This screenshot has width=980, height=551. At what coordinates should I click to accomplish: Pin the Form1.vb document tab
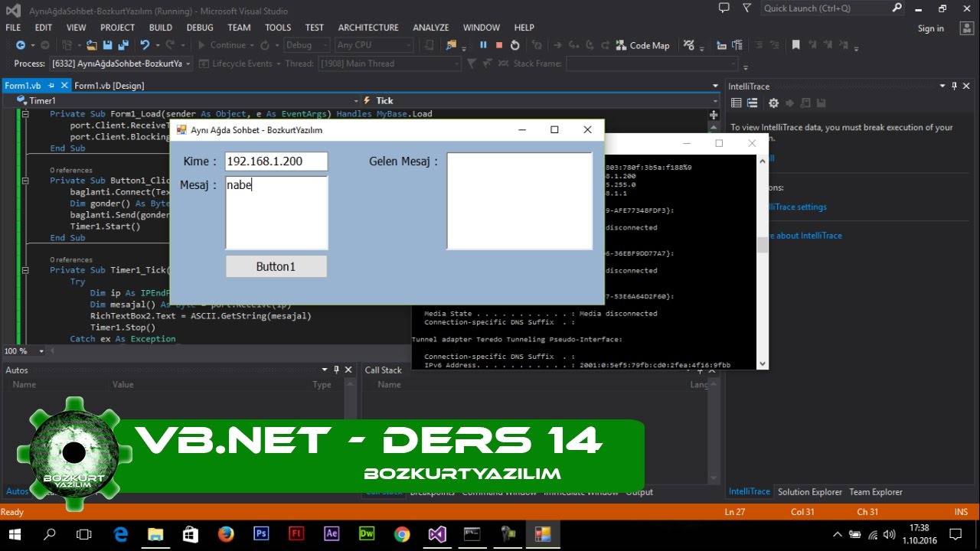tap(52, 86)
